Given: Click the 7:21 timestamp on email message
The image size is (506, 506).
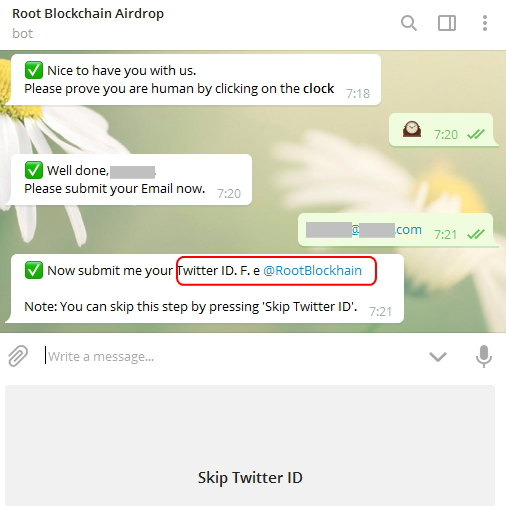Looking at the screenshot, I should pyautogui.click(x=445, y=235).
